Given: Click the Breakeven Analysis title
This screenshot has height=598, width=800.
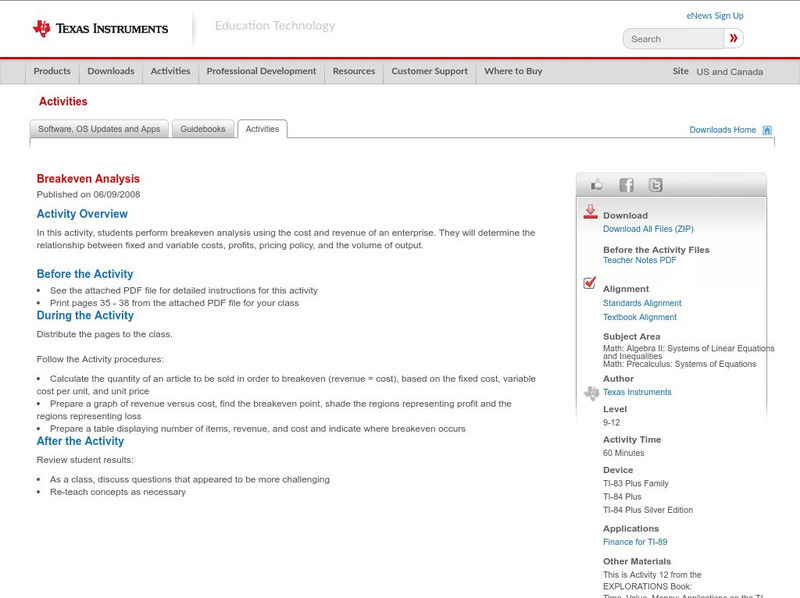Looking at the screenshot, I should click(88, 179).
